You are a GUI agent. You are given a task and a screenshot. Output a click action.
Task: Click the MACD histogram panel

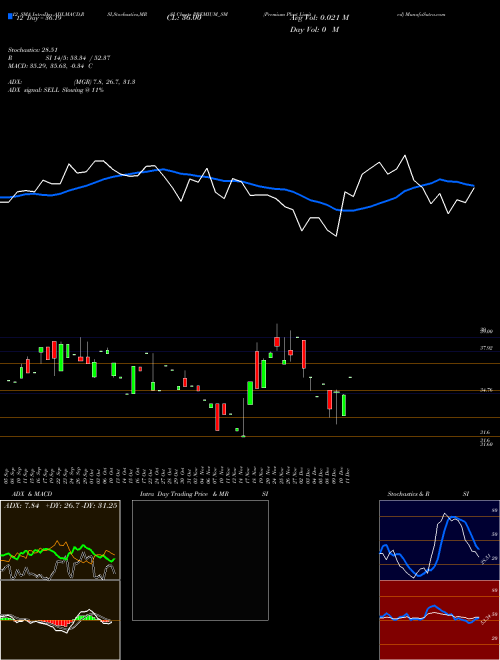[x=60, y=620]
